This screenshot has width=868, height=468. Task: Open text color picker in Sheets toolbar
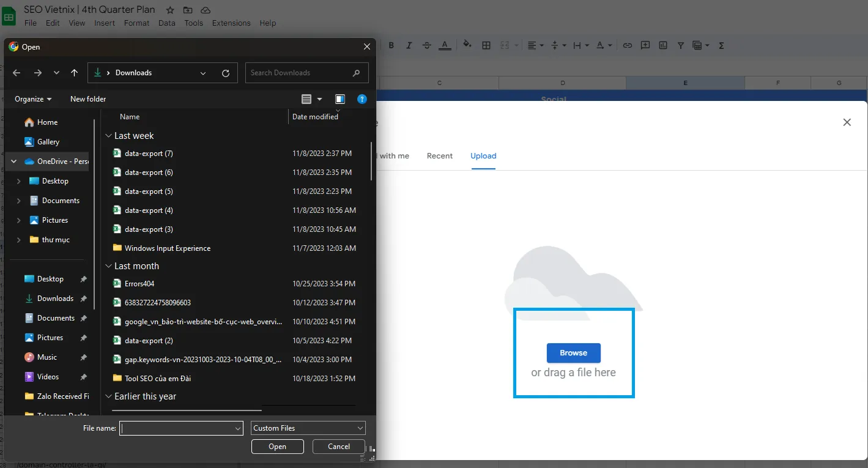pos(445,45)
